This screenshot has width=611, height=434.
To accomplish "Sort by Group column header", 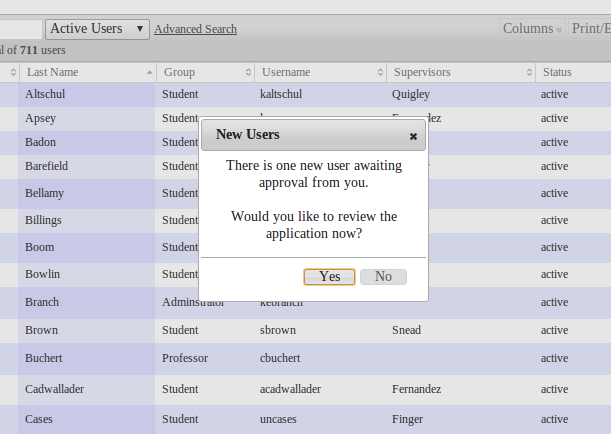I will tap(206, 72).
